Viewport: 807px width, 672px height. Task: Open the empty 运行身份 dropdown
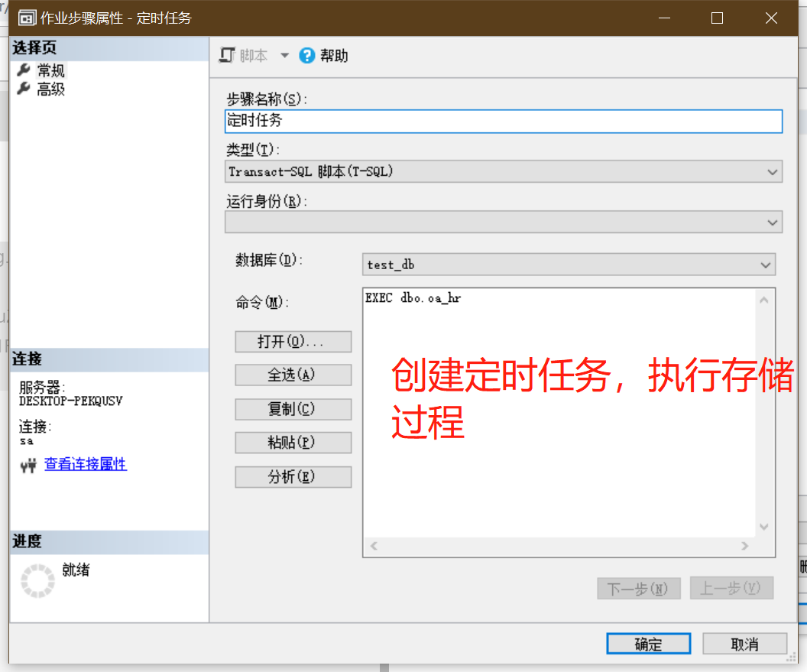772,222
